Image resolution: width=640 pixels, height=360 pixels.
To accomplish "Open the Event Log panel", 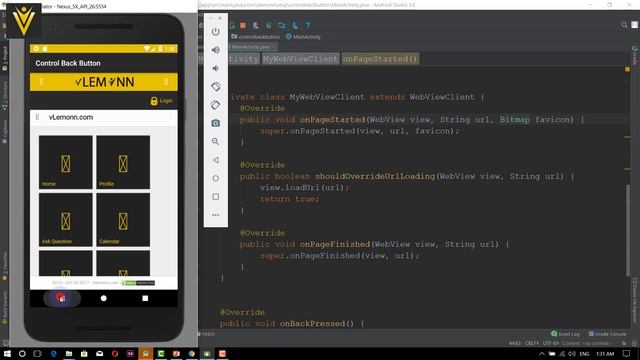I will tap(565, 334).
